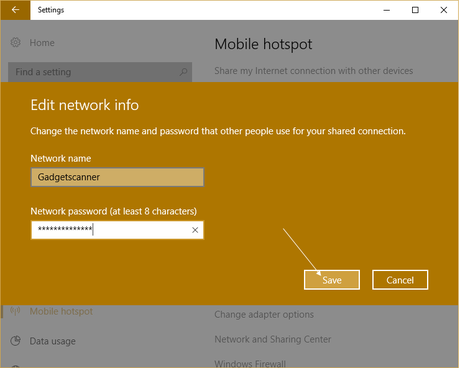Click the Mobile hotspot page heading

click(263, 44)
